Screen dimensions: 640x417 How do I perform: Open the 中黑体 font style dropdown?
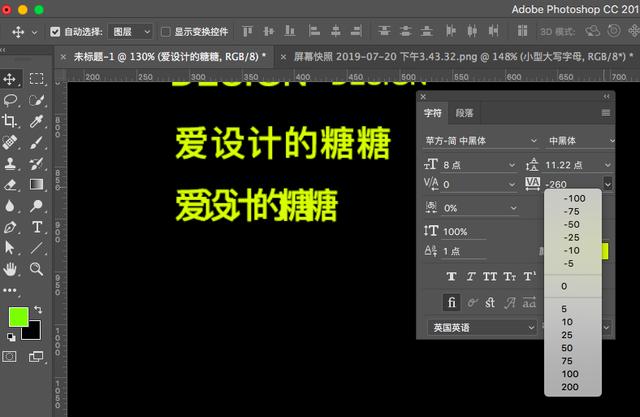(x=580, y=141)
